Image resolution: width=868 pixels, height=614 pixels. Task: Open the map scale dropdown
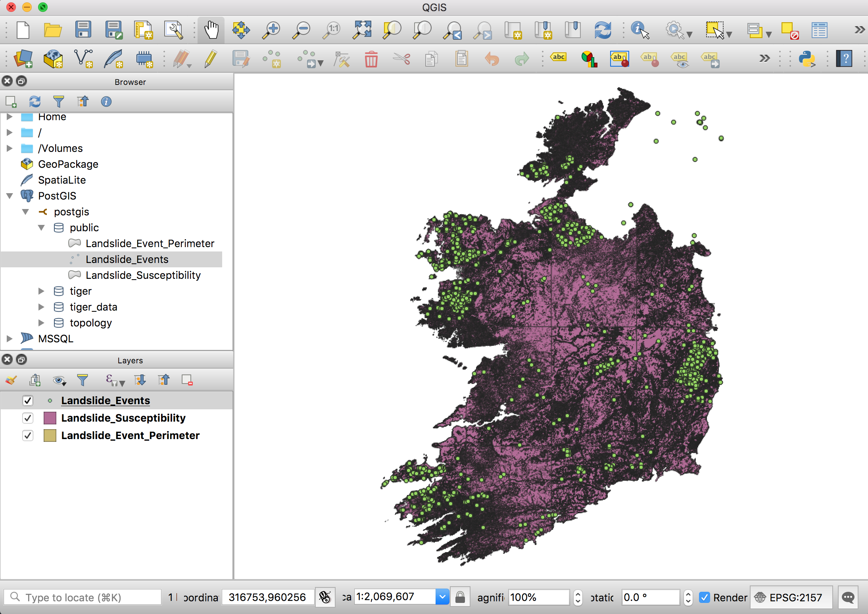point(442,597)
